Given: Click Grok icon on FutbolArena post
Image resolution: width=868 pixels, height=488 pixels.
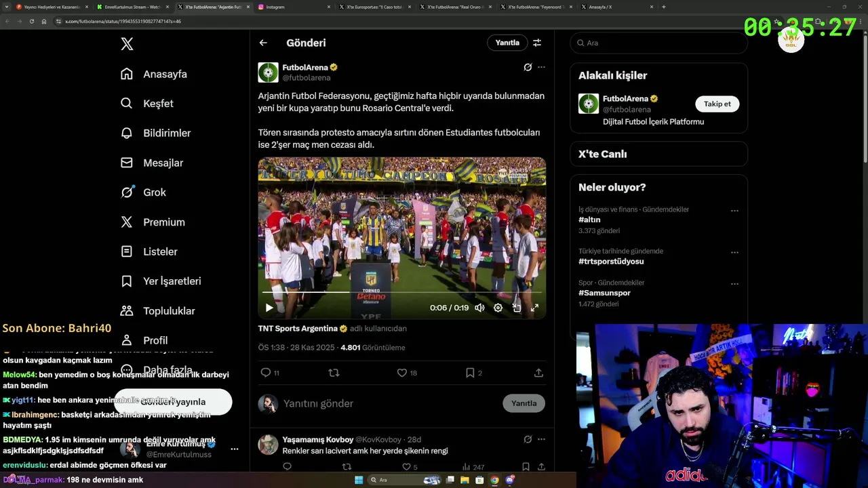Looking at the screenshot, I should coord(528,67).
